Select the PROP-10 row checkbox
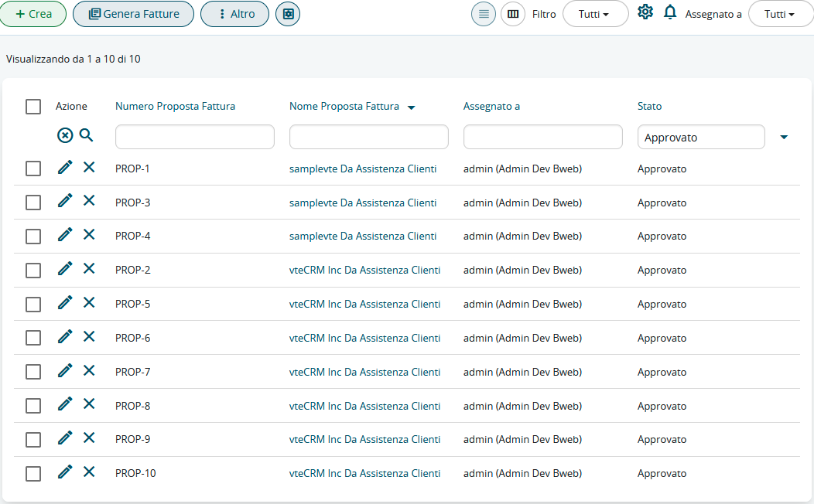 [33, 474]
